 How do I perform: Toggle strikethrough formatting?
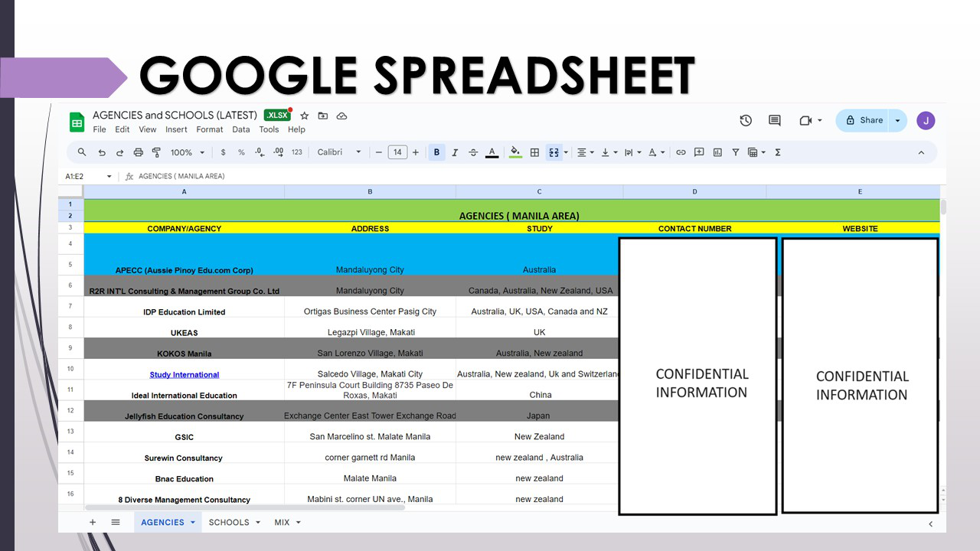tap(473, 152)
